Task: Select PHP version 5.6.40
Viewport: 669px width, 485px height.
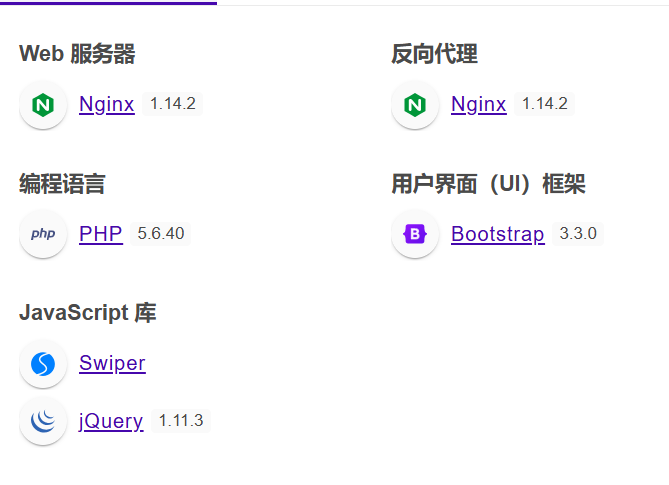Action: point(160,233)
